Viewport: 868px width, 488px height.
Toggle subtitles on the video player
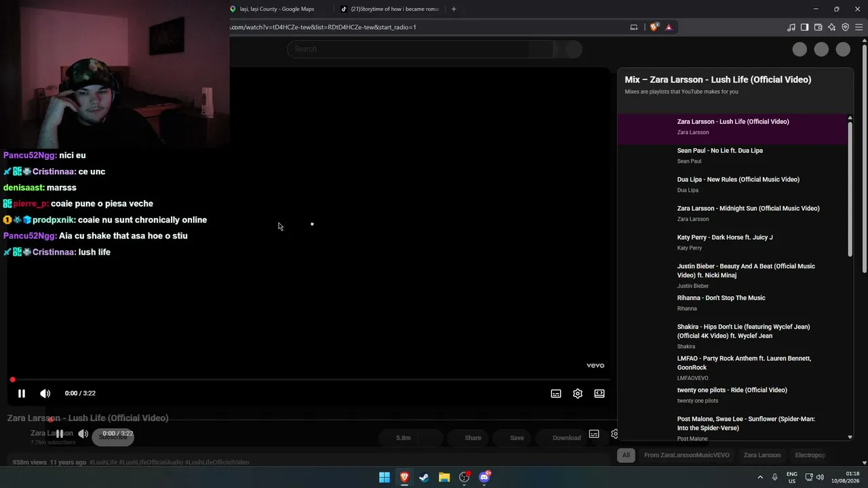point(556,393)
